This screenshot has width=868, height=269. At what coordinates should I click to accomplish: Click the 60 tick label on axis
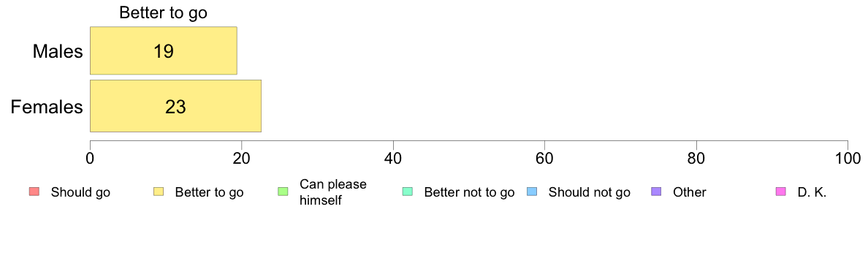tap(545, 158)
